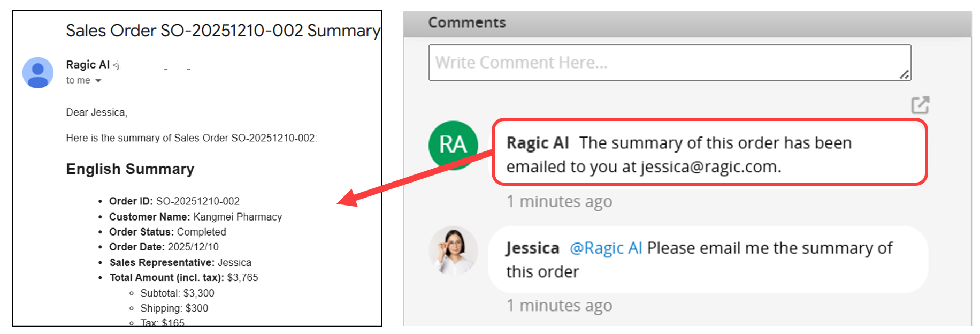
Task: Expand the "to me" recipient details arrow
Action: coord(98,81)
